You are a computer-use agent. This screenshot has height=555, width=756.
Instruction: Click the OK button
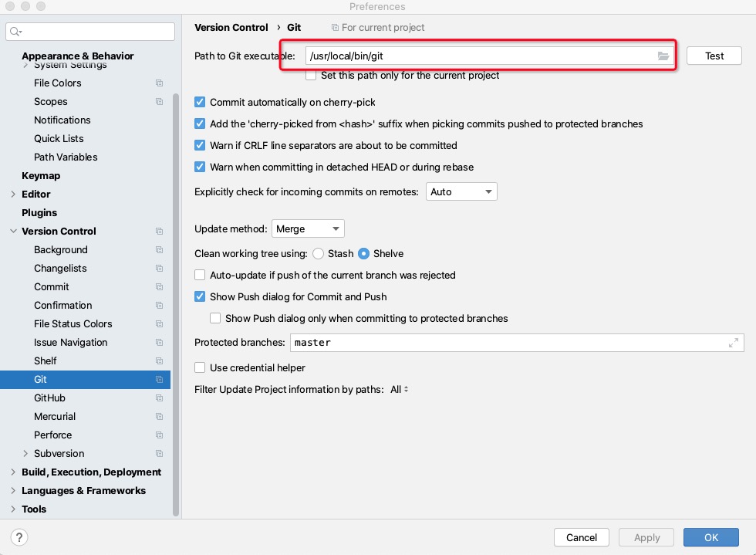710,537
